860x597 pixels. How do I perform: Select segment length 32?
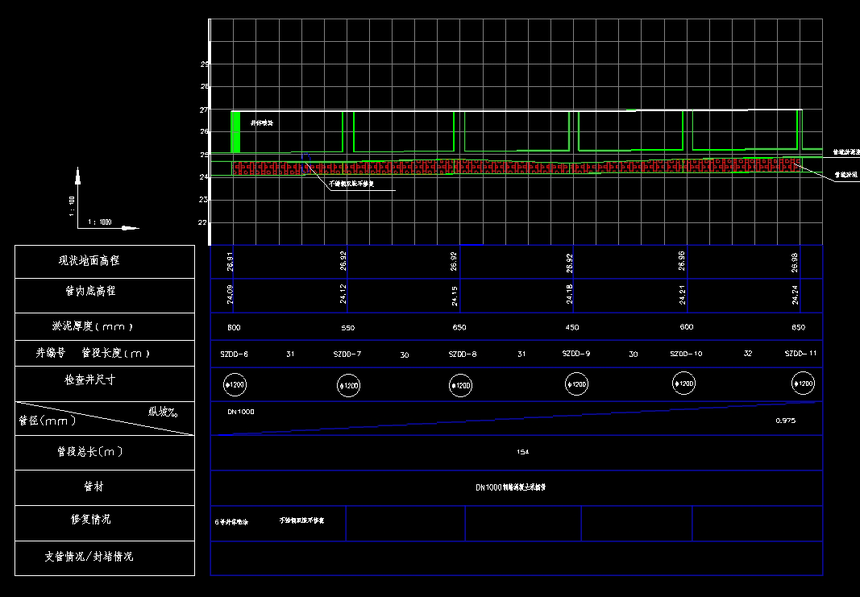(748, 353)
